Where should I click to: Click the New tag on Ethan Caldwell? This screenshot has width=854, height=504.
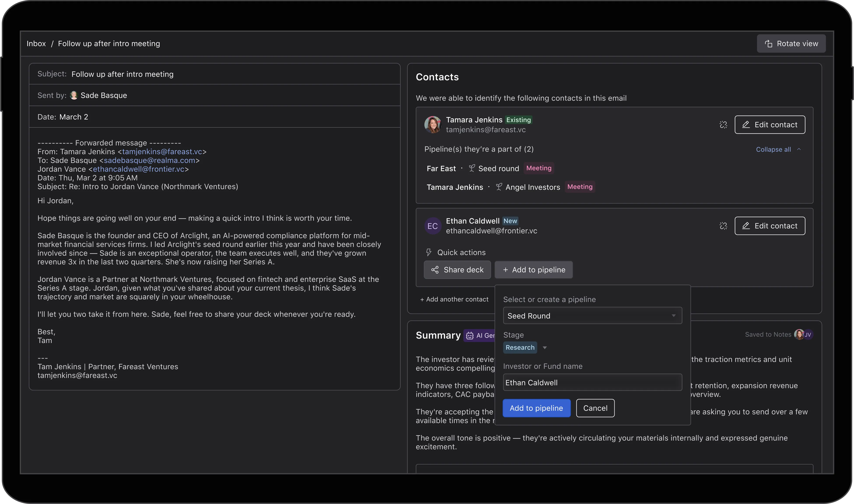pos(510,221)
